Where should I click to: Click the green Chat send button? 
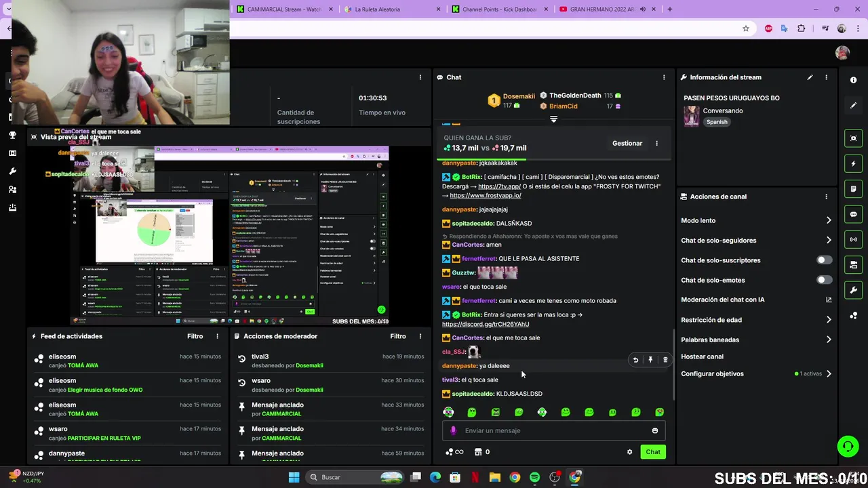coord(652,452)
